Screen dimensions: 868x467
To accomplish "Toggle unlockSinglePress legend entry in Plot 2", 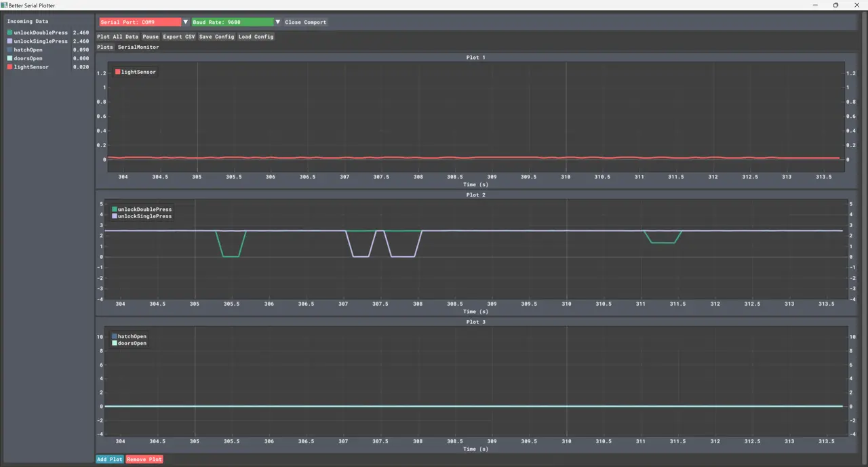I will 142,216.
